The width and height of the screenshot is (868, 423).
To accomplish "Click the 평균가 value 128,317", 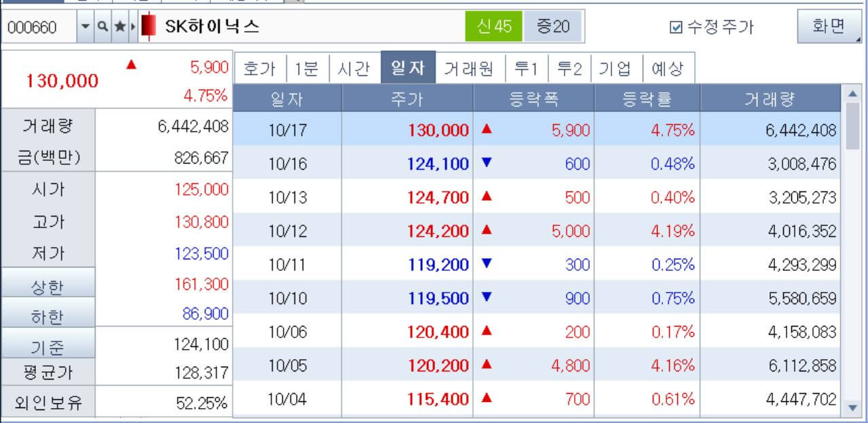I will point(202,373).
